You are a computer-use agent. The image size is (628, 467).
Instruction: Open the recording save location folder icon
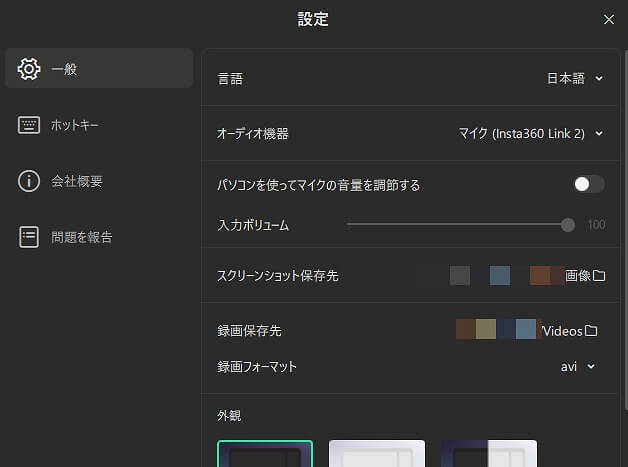591,331
